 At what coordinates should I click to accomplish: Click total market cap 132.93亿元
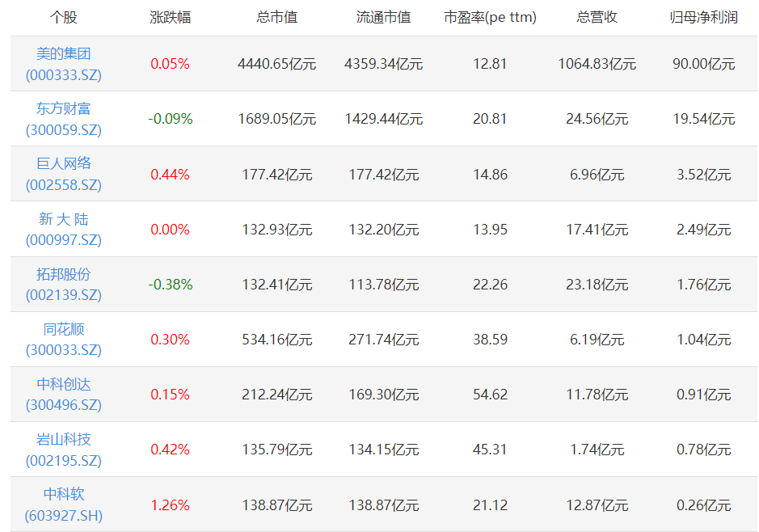click(277, 230)
